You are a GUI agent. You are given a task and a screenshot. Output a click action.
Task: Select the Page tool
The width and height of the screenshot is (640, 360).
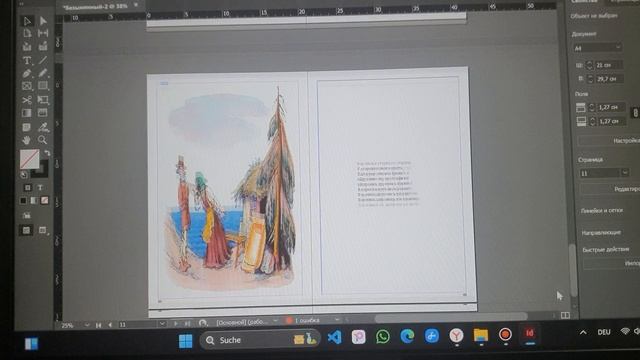click(x=27, y=33)
